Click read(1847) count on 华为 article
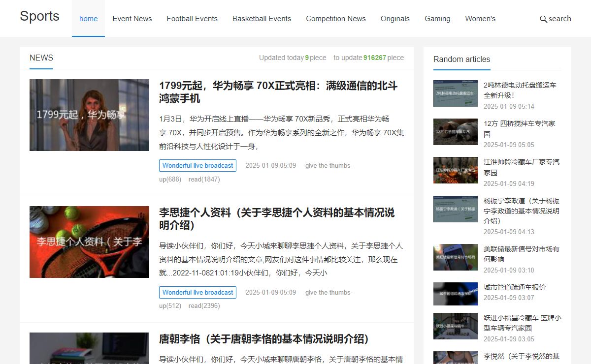The width and height of the screenshot is (591, 364). 204,180
